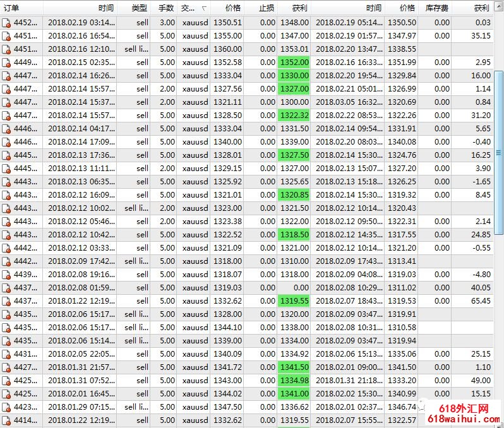Click the icon of sell limit at 1347.50
The width and height of the screenshot is (504, 428).
coord(6,407)
